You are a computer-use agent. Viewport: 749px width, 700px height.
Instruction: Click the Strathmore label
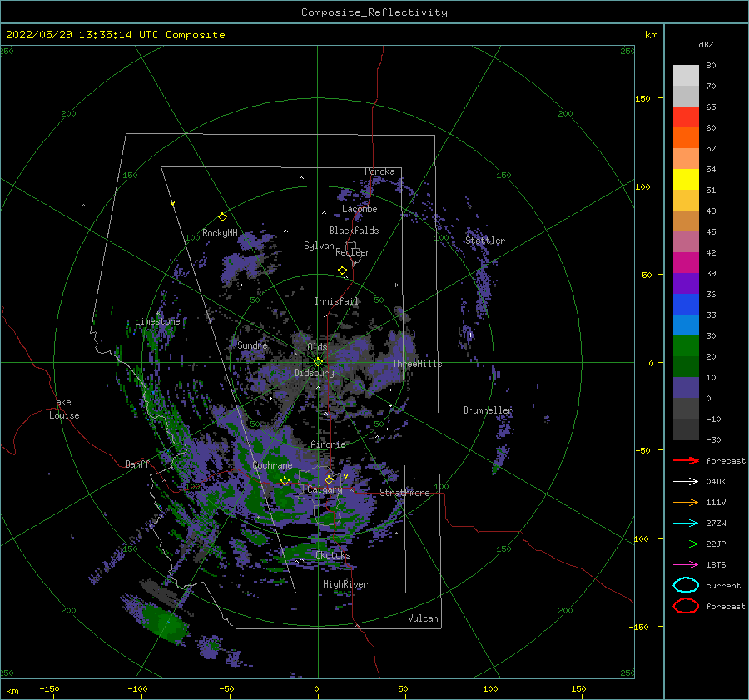tap(405, 493)
